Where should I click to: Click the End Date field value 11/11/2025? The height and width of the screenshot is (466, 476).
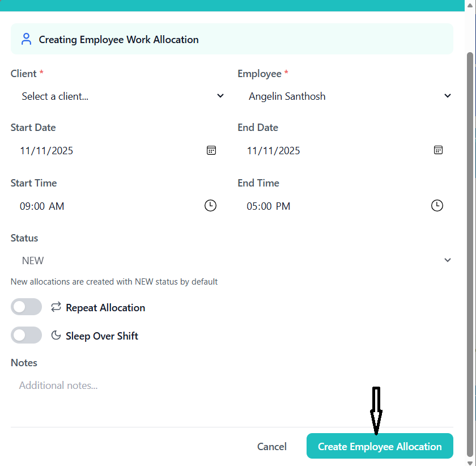273,151
